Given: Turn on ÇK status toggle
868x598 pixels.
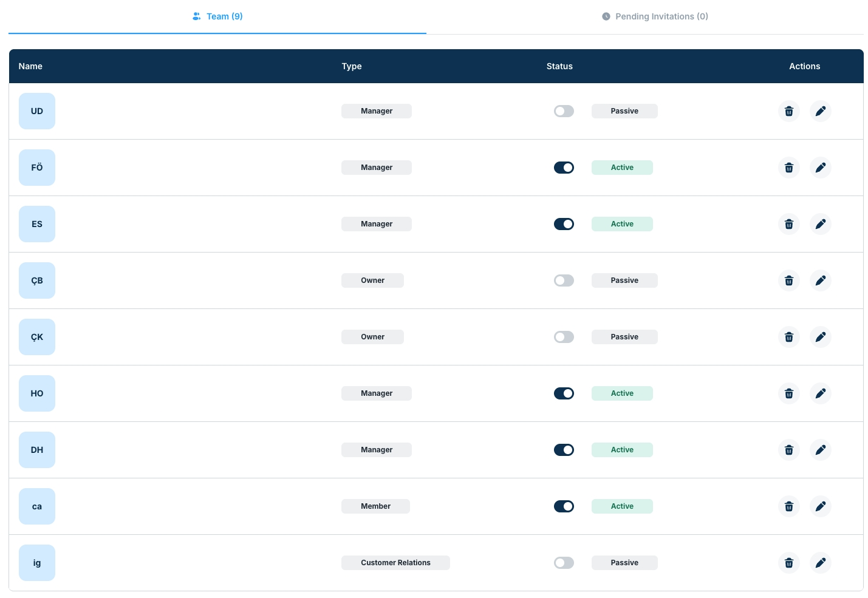Looking at the screenshot, I should tap(564, 337).
